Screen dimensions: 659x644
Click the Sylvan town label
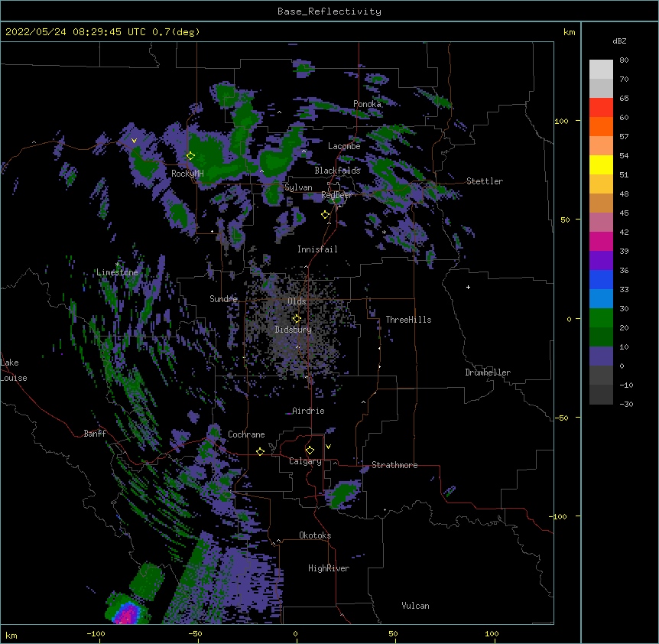(298, 187)
